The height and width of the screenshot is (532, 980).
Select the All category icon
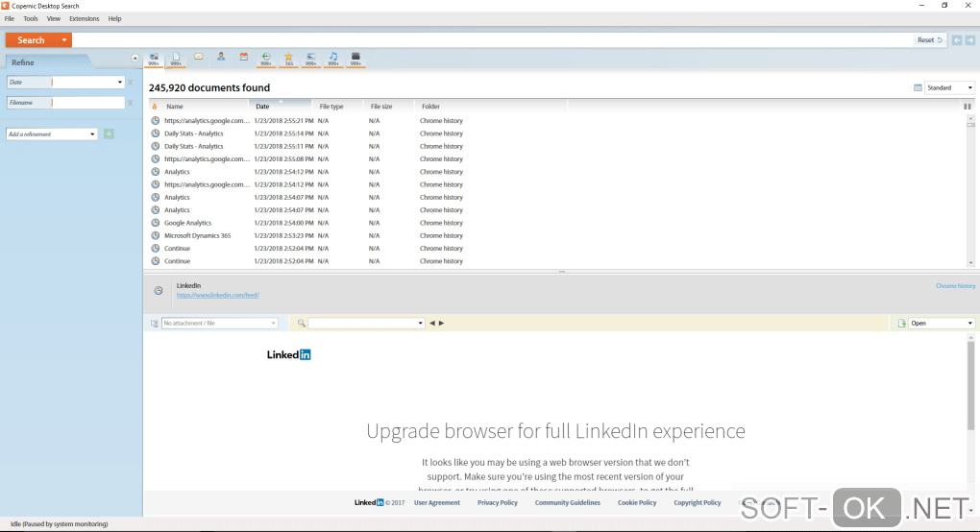click(x=154, y=58)
